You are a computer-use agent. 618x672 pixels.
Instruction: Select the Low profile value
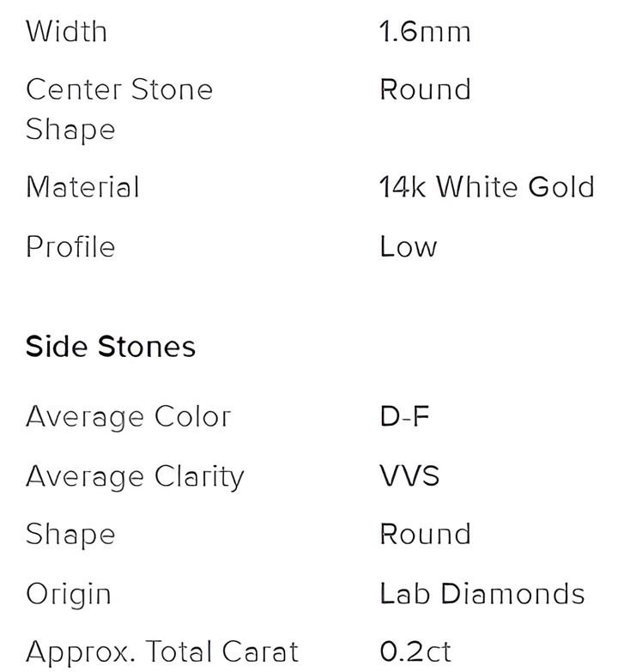(x=408, y=247)
